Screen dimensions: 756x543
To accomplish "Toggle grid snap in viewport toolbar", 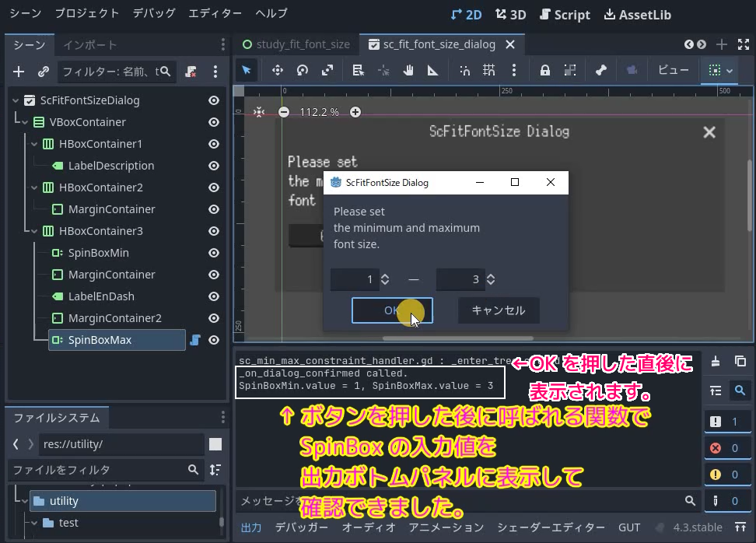I will point(489,71).
